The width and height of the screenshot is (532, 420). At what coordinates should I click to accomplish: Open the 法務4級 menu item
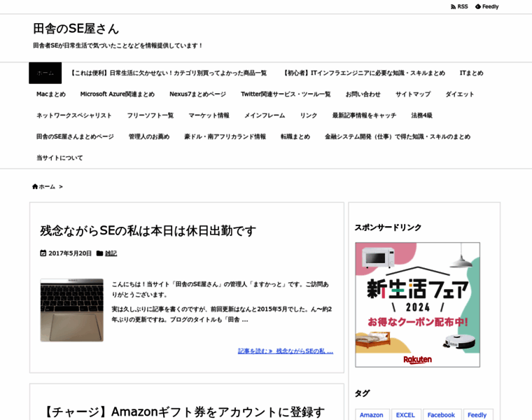[421, 115]
